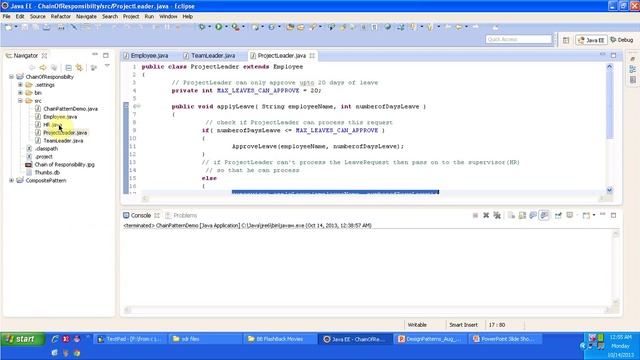
Task: Click the Quick Access search field
Action: (518, 39)
